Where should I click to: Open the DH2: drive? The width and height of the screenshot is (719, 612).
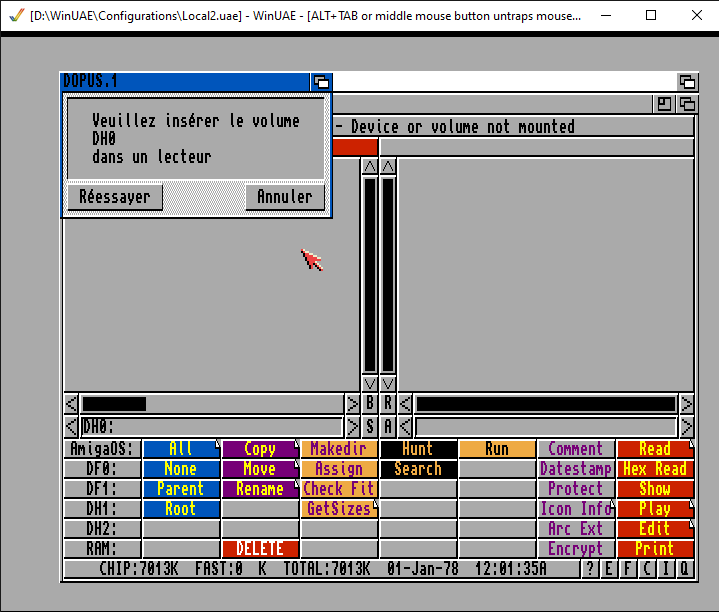click(x=102, y=529)
